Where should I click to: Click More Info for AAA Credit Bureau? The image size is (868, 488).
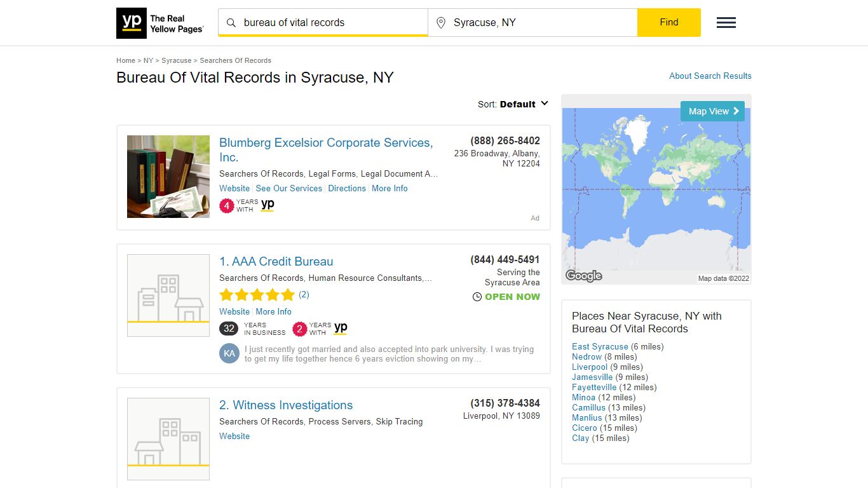[x=273, y=311]
